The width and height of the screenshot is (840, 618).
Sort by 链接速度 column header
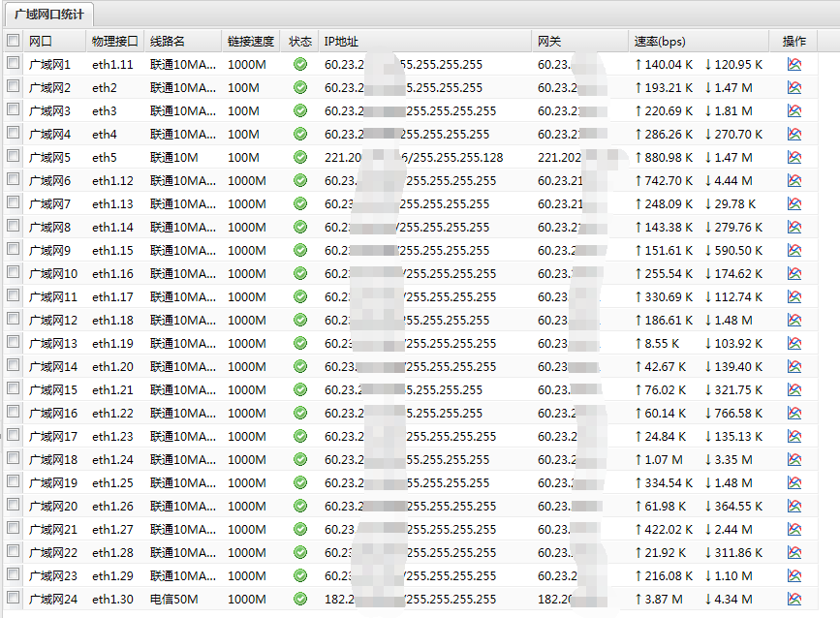(250, 42)
